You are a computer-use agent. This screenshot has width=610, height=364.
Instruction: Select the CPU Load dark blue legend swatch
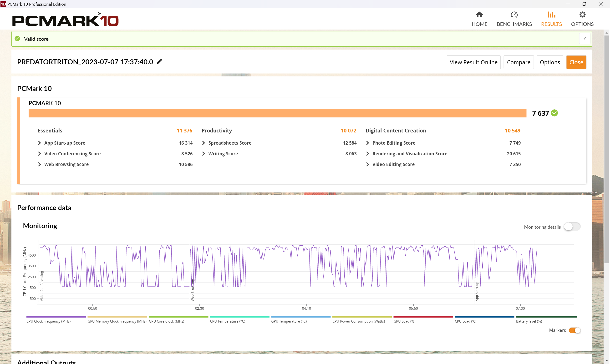point(484,317)
